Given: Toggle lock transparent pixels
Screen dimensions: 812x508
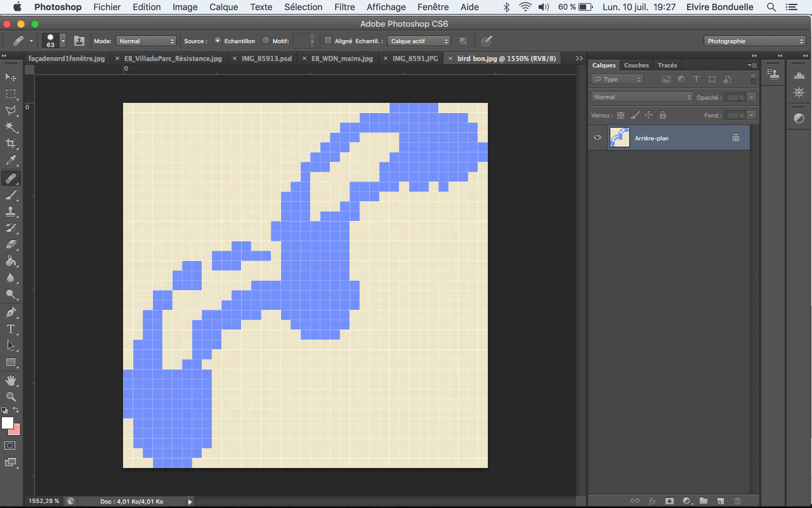Looking at the screenshot, I should (x=621, y=115).
